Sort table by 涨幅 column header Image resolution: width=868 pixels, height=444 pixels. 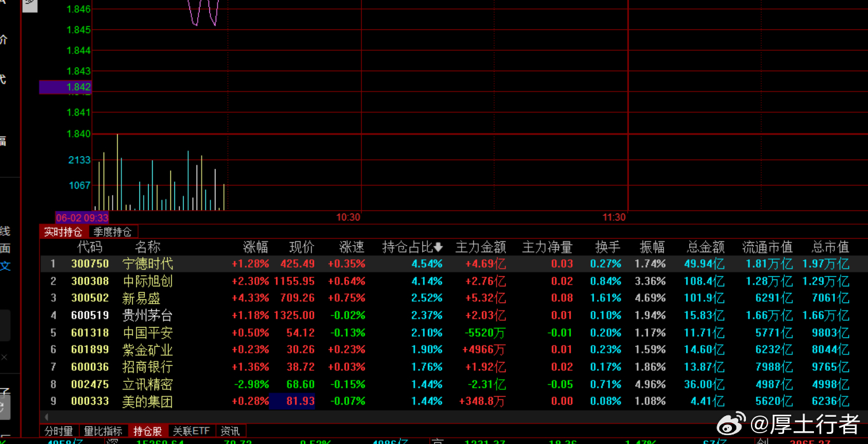(256, 247)
